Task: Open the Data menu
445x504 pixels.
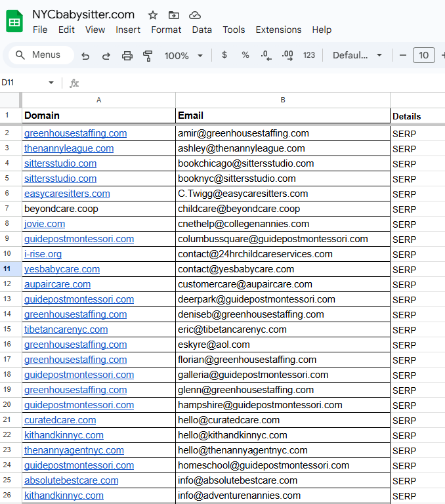Action: tap(202, 30)
